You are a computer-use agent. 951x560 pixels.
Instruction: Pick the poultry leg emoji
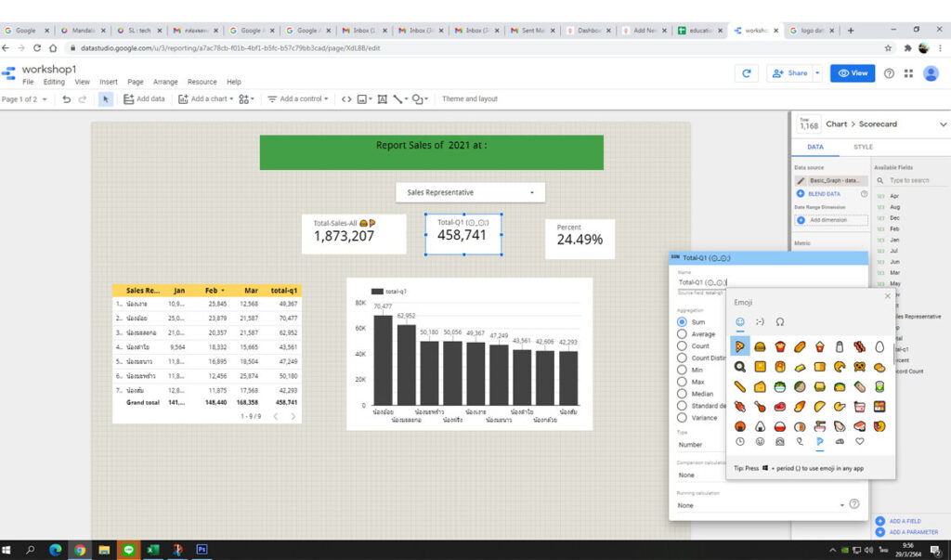point(760,407)
